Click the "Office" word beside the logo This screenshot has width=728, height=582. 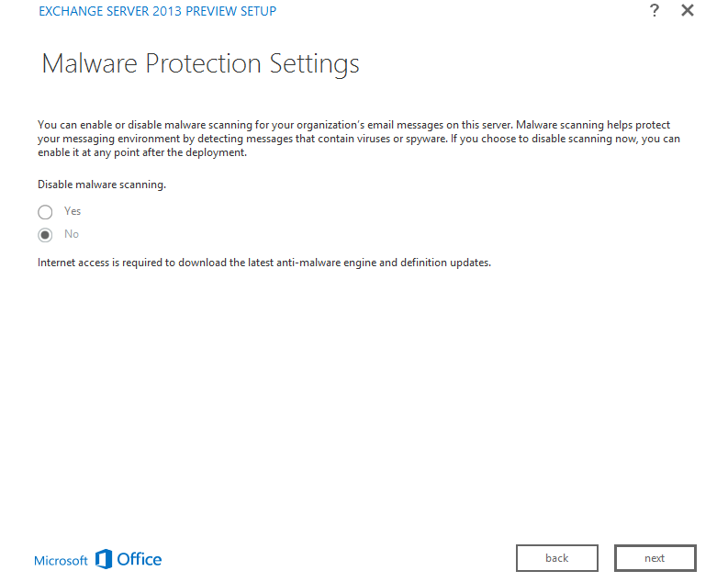[140, 559]
